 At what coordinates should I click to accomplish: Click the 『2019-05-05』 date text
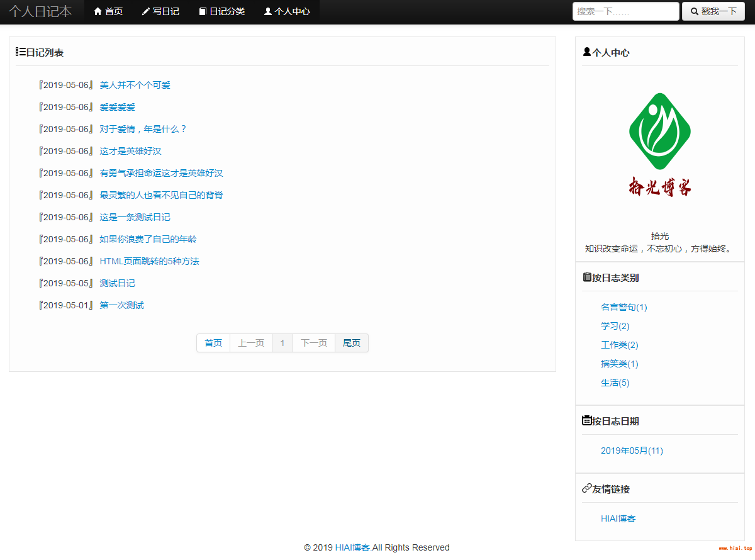coord(66,283)
